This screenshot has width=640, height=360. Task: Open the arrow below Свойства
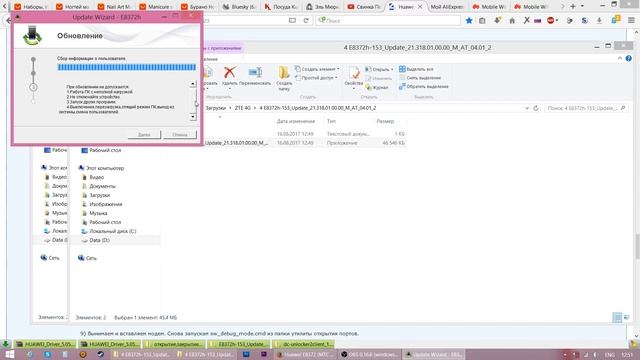(353, 89)
